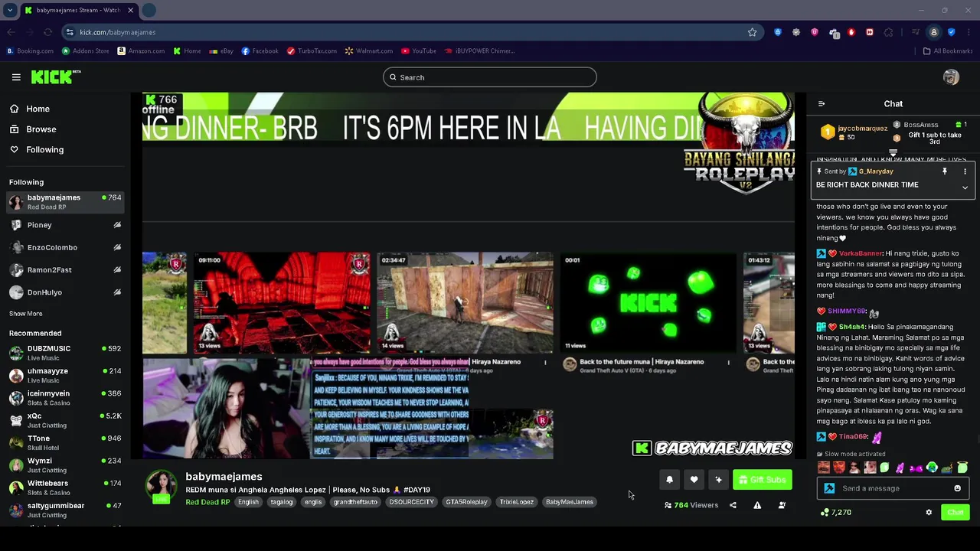Unpin the pinned chat message

click(x=945, y=171)
